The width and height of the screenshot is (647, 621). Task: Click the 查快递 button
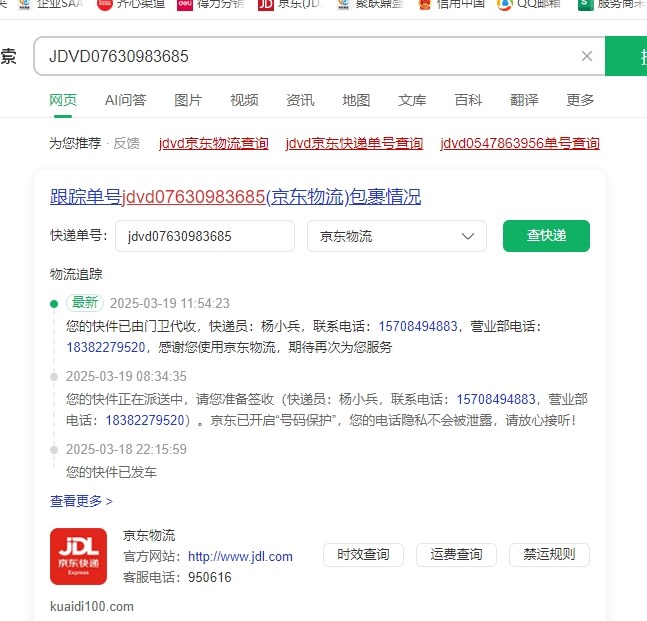[546, 236]
